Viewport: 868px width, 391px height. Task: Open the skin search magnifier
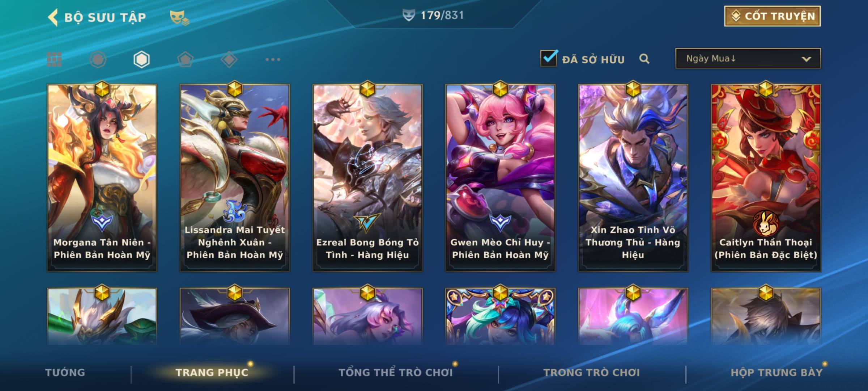[644, 59]
